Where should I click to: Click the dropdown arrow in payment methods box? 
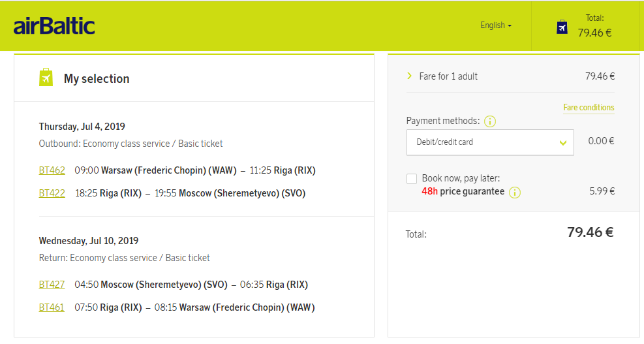tap(563, 142)
